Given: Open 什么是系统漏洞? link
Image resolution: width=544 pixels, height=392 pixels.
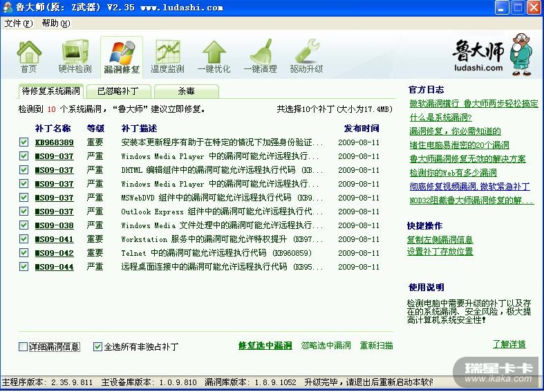Looking at the screenshot, I should [440, 118].
